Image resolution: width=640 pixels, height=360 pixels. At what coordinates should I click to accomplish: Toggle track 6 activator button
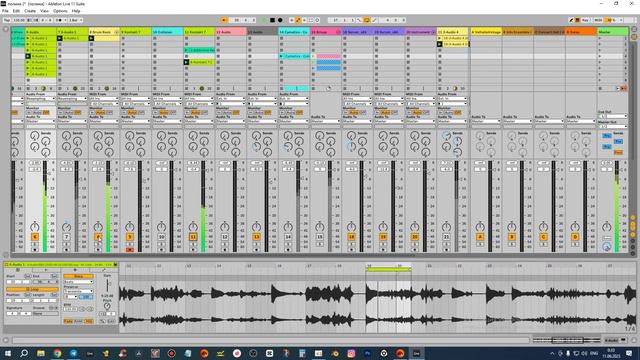(x=35, y=237)
